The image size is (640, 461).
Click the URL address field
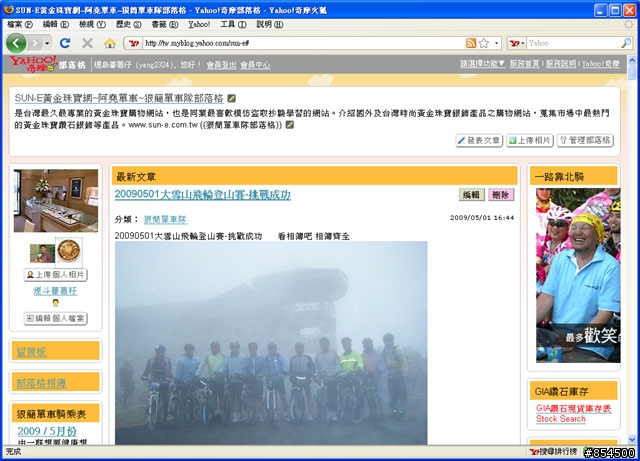[x=303, y=43]
